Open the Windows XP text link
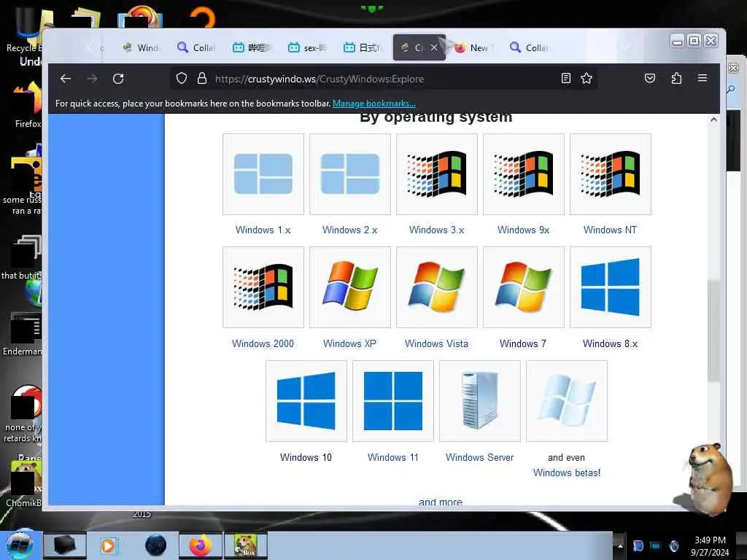The height and width of the screenshot is (560, 747). coord(349,343)
